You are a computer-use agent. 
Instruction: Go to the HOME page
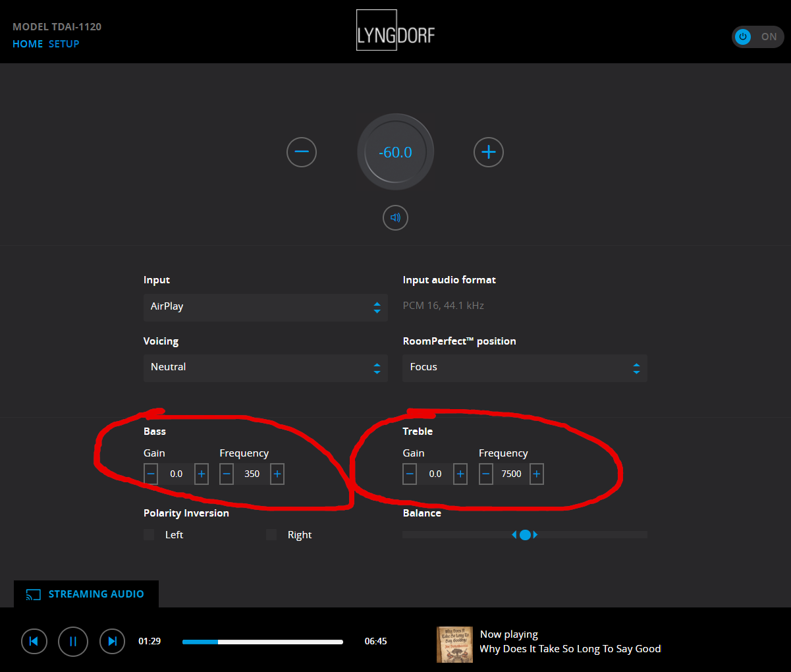[x=28, y=44]
